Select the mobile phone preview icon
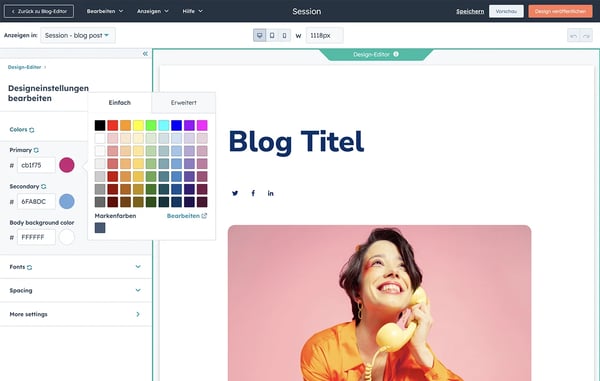600x381 pixels. pos(284,36)
